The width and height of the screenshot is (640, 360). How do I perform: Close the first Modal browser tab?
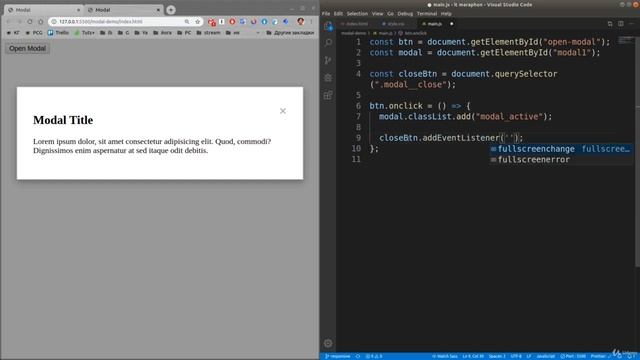click(78, 10)
